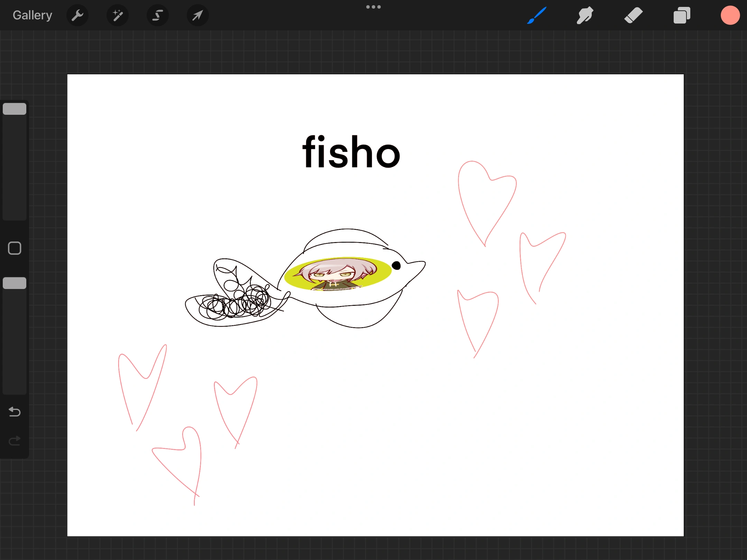The image size is (747, 560).
Task: Open the color picker swatch
Action: point(730,15)
